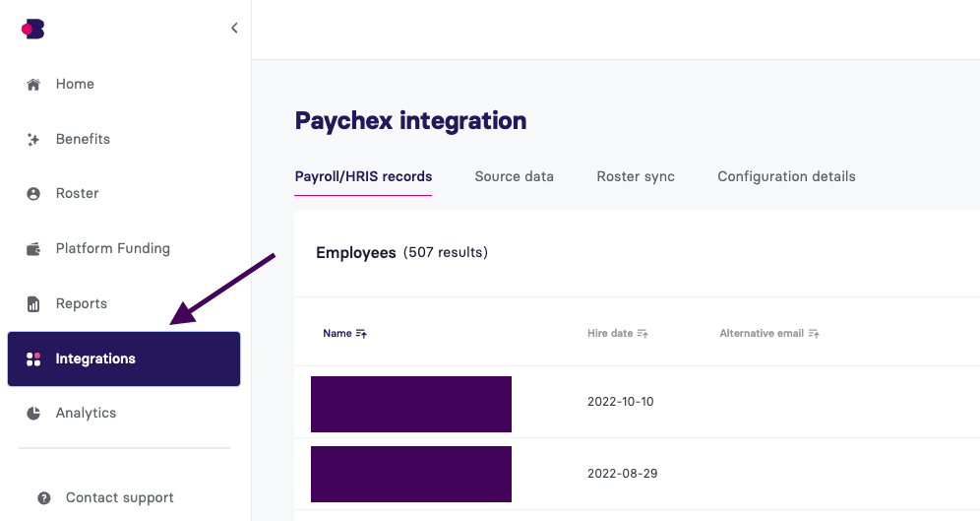Click the Platform Funding wallet icon
The height and width of the screenshot is (521, 980).
pos(33,249)
